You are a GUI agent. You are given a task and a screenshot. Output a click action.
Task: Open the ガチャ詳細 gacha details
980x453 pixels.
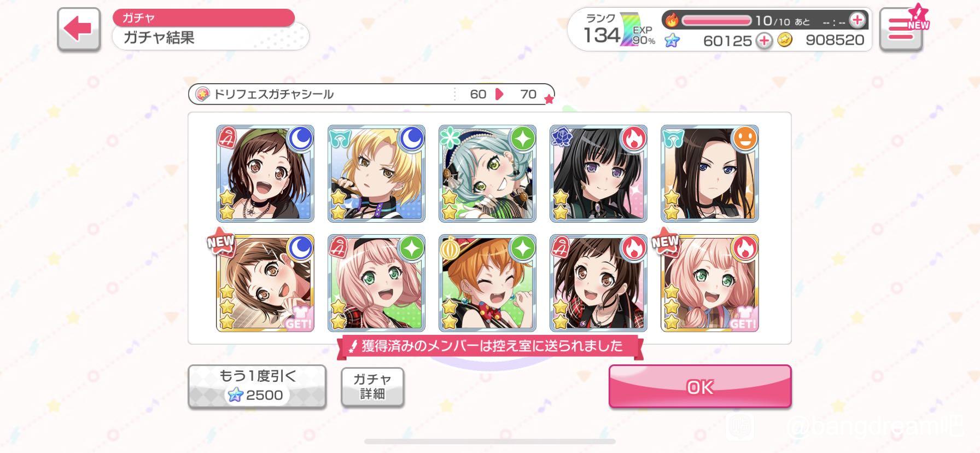(372, 387)
